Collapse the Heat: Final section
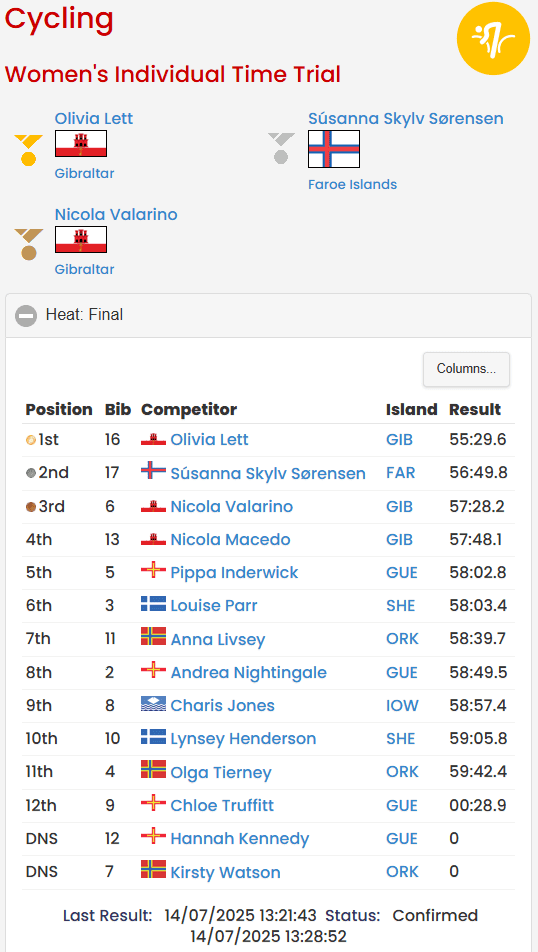Viewport: 538px width, 952px height. point(26,316)
